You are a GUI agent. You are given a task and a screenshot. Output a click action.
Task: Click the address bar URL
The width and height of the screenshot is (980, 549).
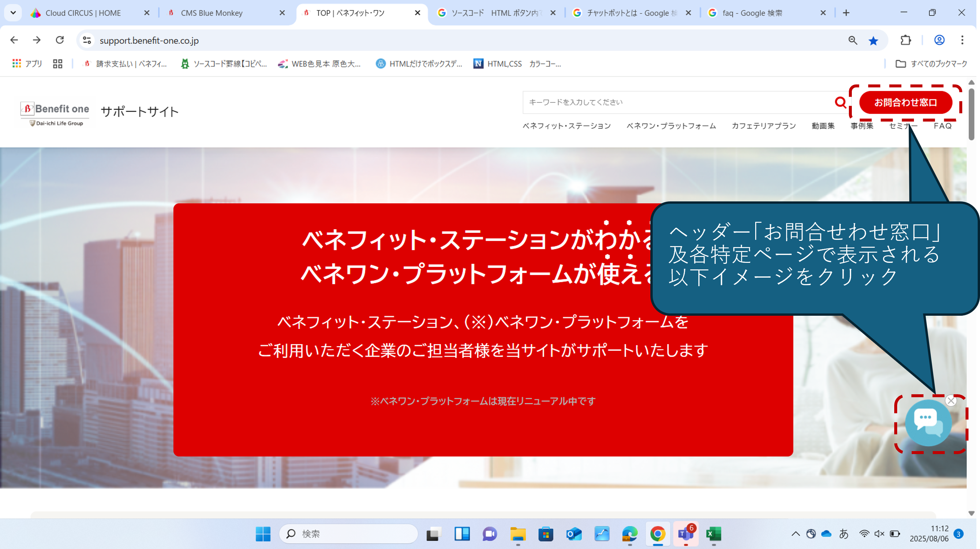point(149,41)
